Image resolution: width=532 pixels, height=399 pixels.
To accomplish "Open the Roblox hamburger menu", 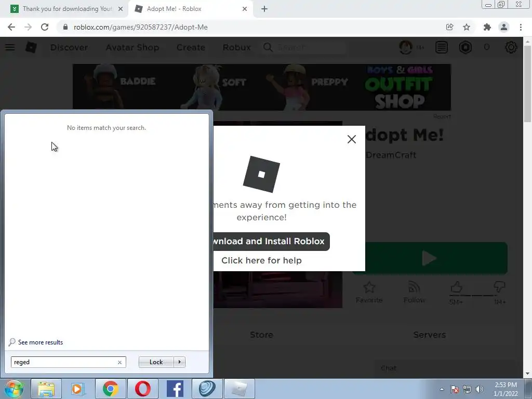I will 10,47.
